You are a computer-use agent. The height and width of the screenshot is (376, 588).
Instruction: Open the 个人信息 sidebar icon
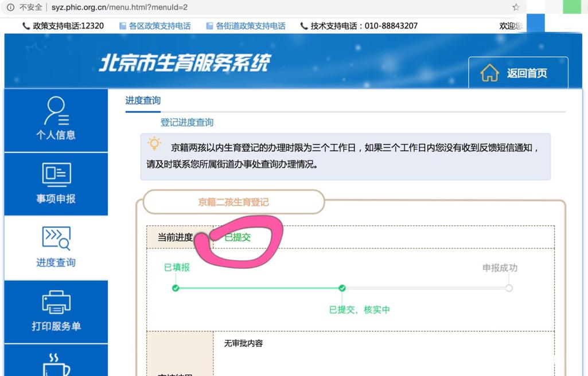56,111
